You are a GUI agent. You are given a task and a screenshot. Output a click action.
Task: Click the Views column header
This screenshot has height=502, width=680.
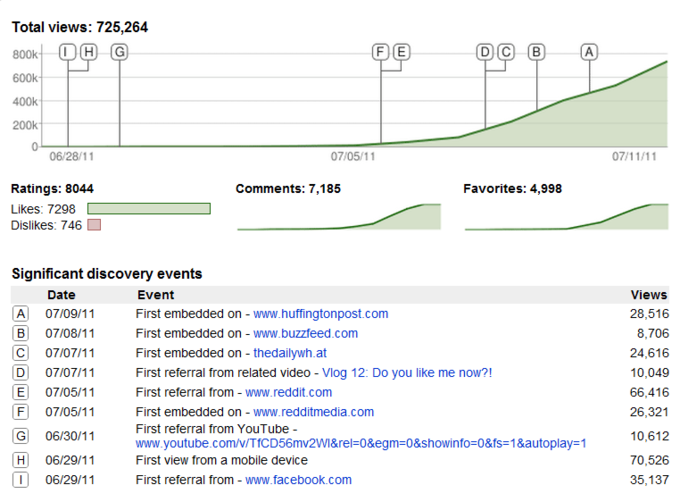coord(649,295)
